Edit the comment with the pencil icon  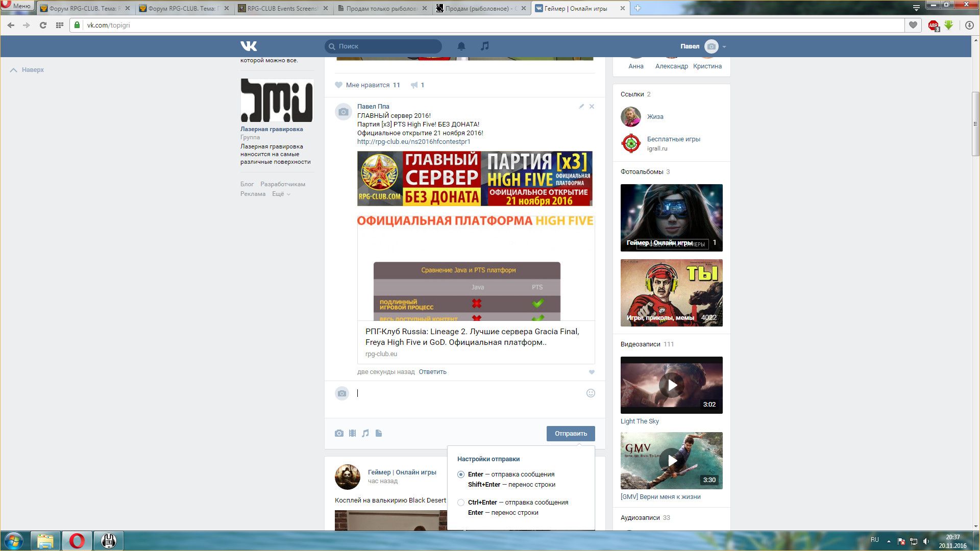pos(581,107)
